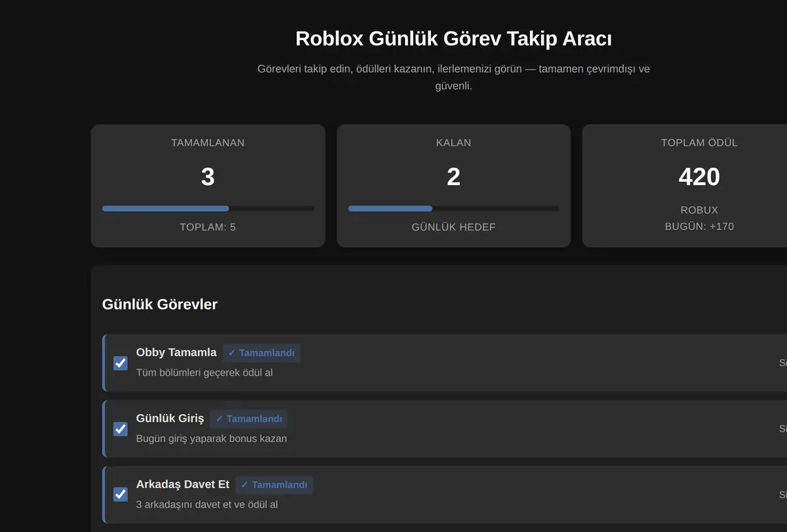
Task: Click the Kalan progress bar
Action: 453,209
